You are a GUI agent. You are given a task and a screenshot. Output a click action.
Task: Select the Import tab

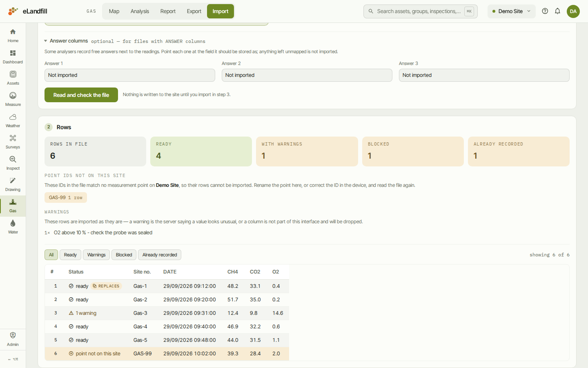(x=220, y=11)
